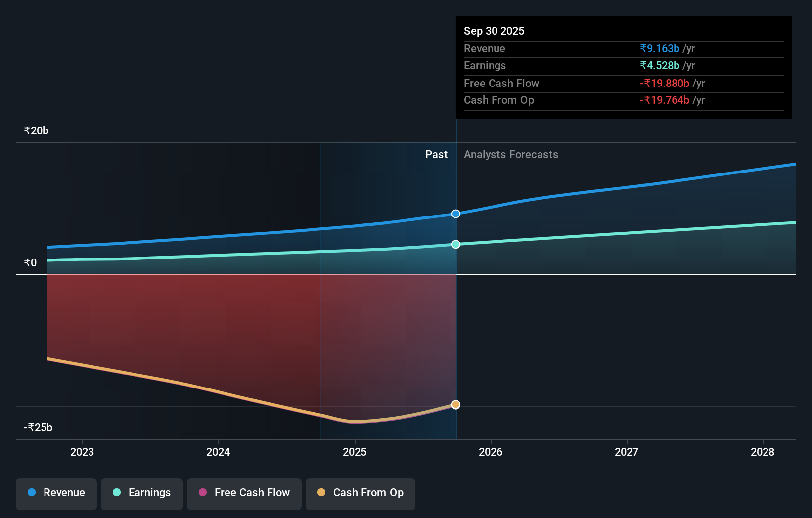
Task: Toggle Free Cash Flow series visibility
Action: (x=244, y=493)
